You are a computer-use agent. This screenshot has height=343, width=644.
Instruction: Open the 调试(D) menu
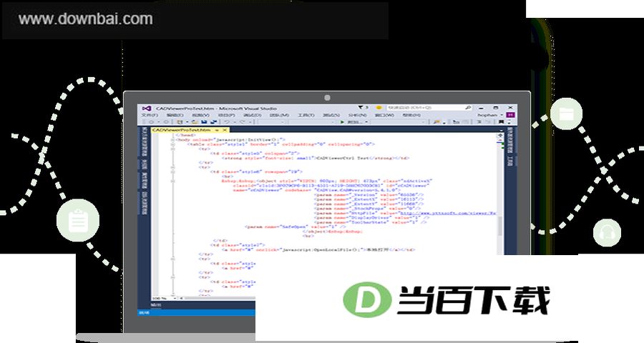[x=253, y=115]
